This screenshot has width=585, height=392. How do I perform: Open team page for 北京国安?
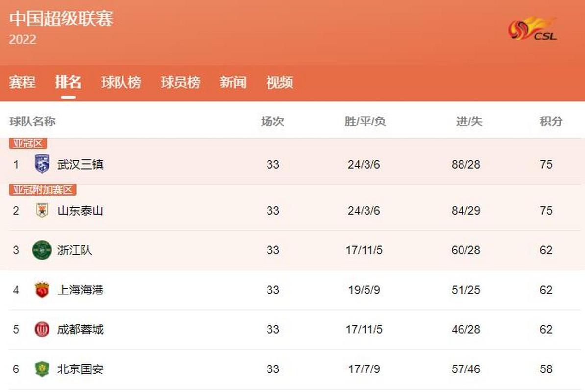(x=80, y=369)
